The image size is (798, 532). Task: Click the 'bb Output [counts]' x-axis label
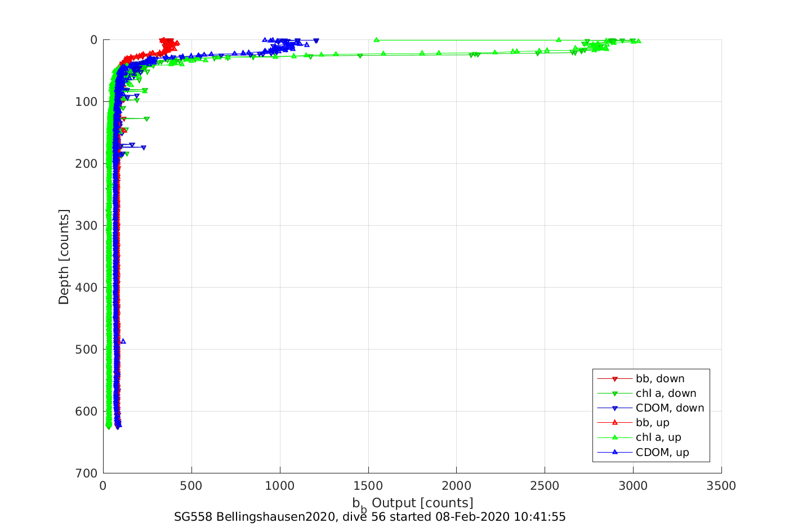tap(413, 504)
